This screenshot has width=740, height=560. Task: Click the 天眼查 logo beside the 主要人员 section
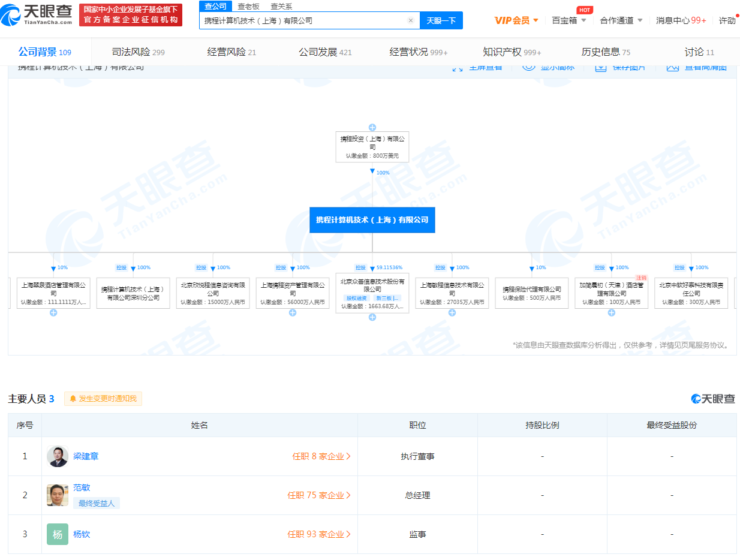click(713, 399)
